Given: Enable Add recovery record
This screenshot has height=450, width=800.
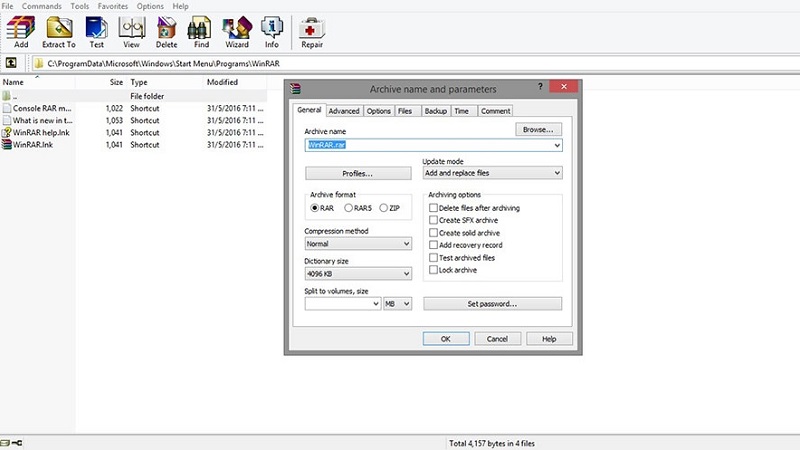Looking at the screenshot, I should pos(433,245).
